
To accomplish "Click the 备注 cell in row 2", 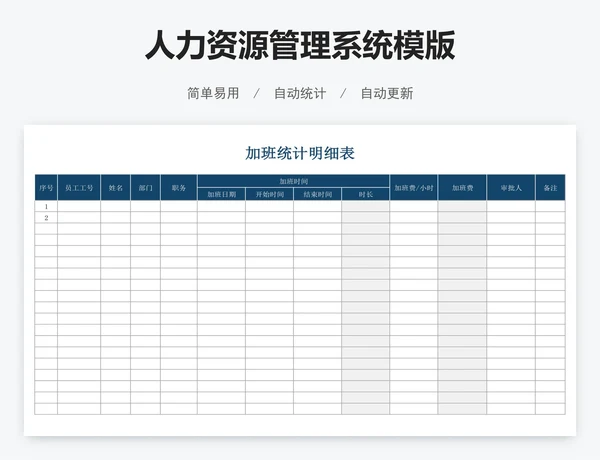I will (x=551, y=217).
